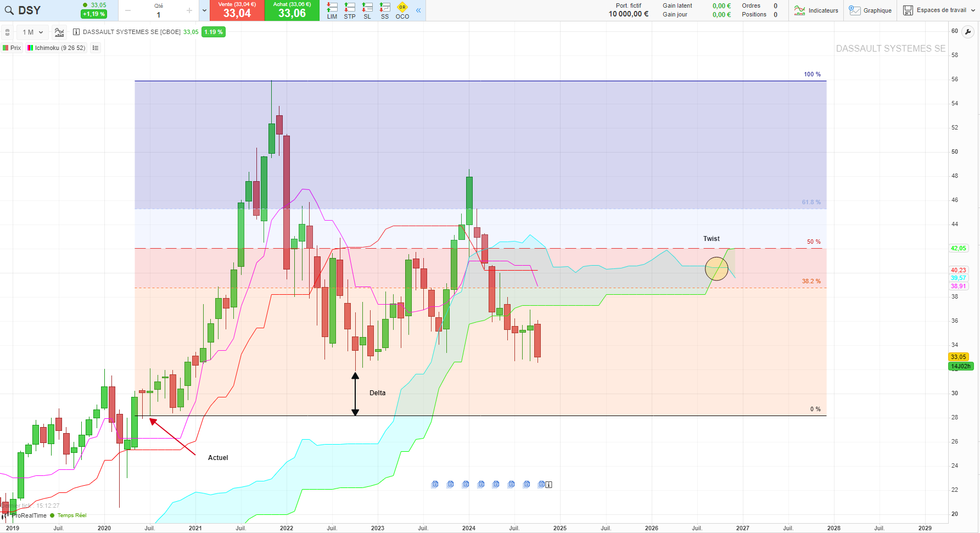Click the 100 % Fibonacci level label
Viewport: 980px width, 533px height.
813,75
